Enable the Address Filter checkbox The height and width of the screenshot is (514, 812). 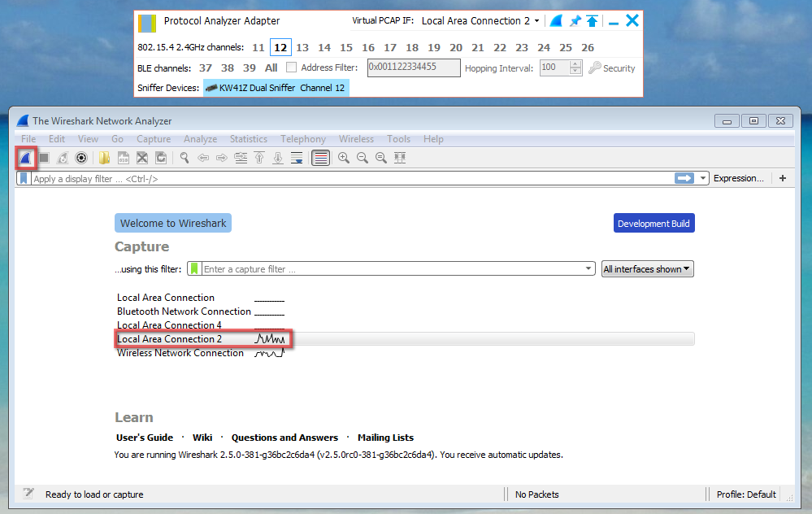pos(292,68)
